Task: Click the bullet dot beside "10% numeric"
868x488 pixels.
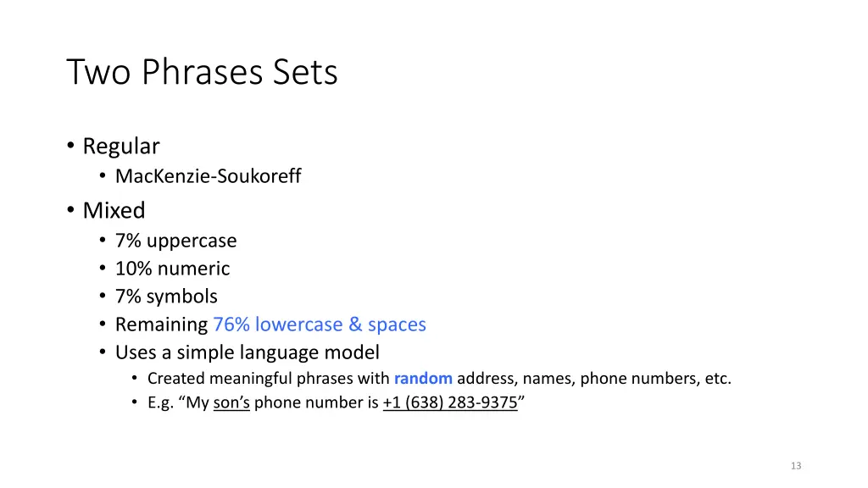Action: click(x=103, y=268)
